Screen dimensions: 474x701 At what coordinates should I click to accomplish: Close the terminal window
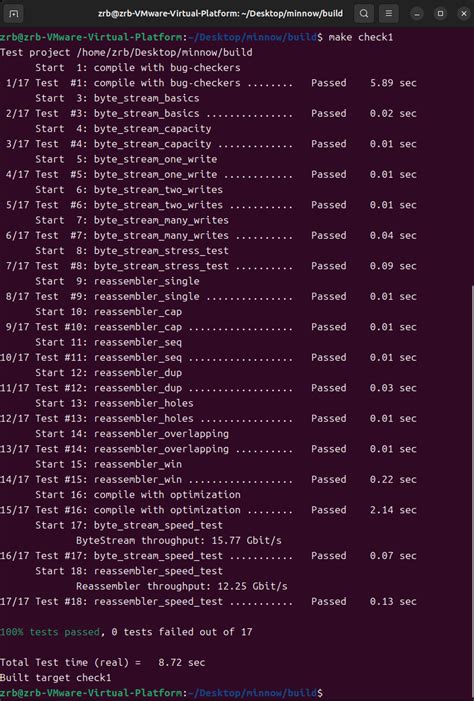(x=464, y=14)
